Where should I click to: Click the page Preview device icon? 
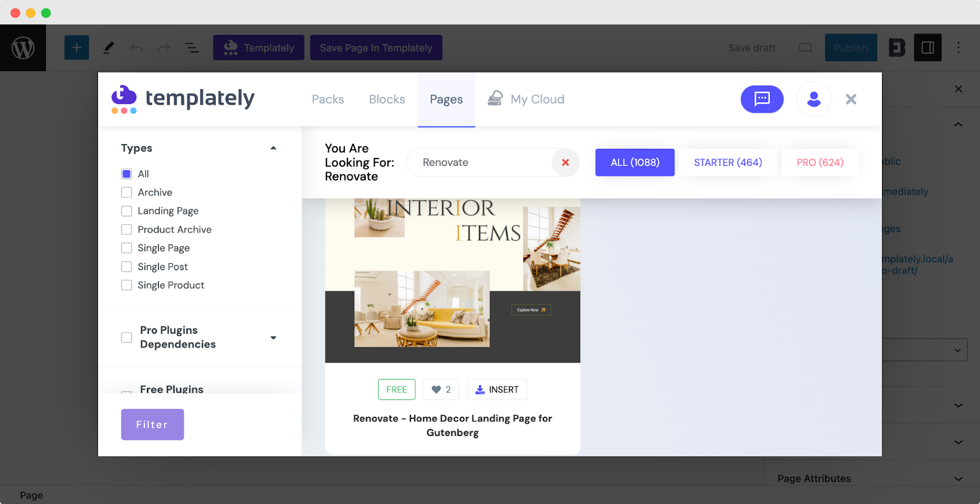click(805, 48)
